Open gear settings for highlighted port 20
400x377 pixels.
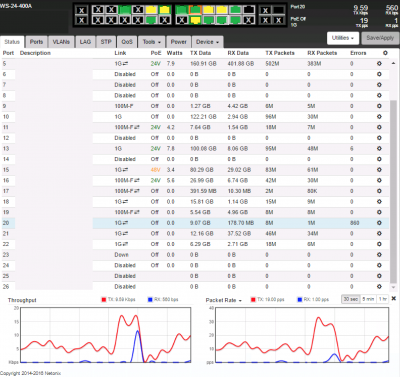pyautogui.click(x=379, y=223)
